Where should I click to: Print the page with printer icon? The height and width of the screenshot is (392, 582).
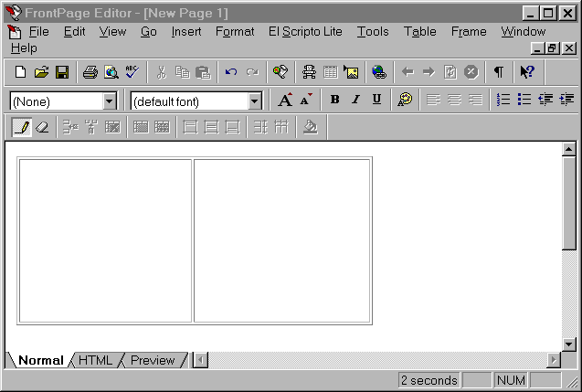click(x=90, y=71)
